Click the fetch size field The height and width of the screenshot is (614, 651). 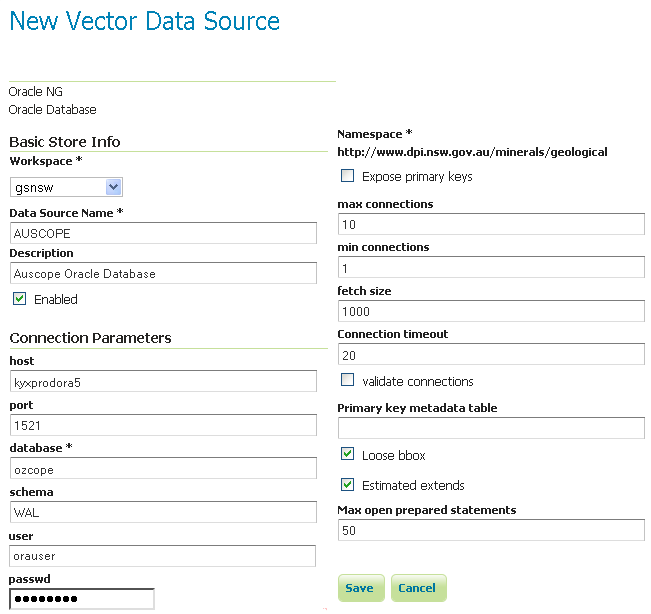click(x=491, y=311)
